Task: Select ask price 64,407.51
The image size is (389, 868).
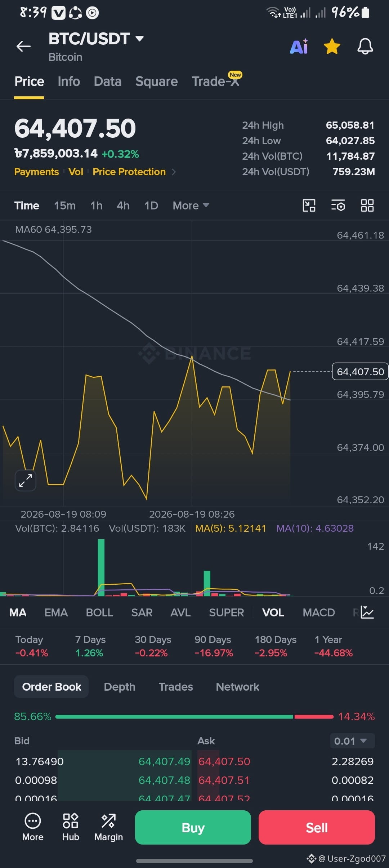Action: [x=224, y=780]
